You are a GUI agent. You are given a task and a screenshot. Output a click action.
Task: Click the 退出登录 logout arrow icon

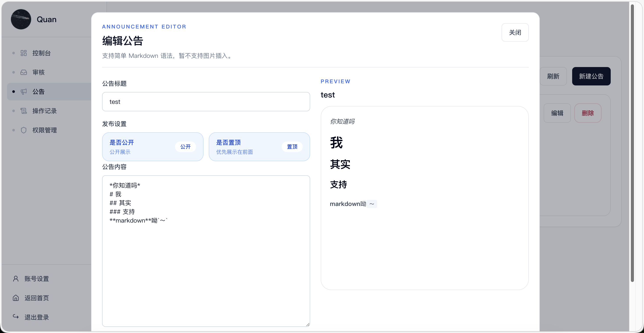[x=16, y=317]
